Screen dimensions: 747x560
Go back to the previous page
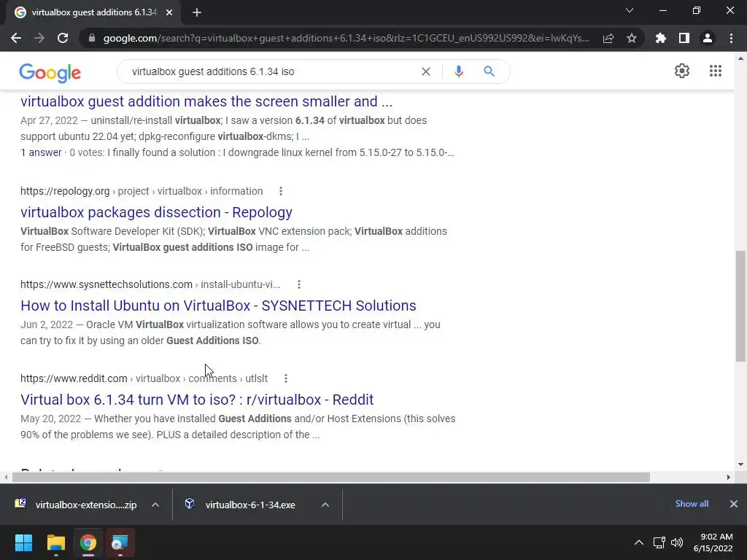16,38
